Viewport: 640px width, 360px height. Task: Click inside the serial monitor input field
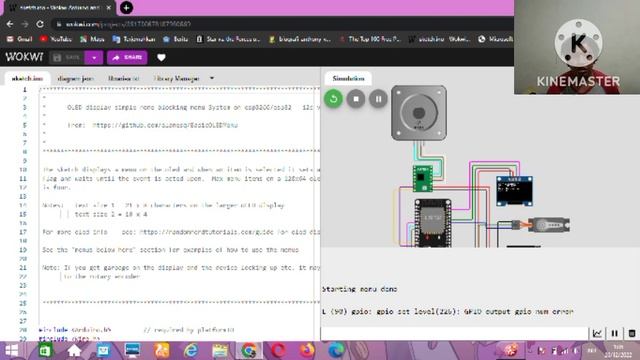coord(454,333)
